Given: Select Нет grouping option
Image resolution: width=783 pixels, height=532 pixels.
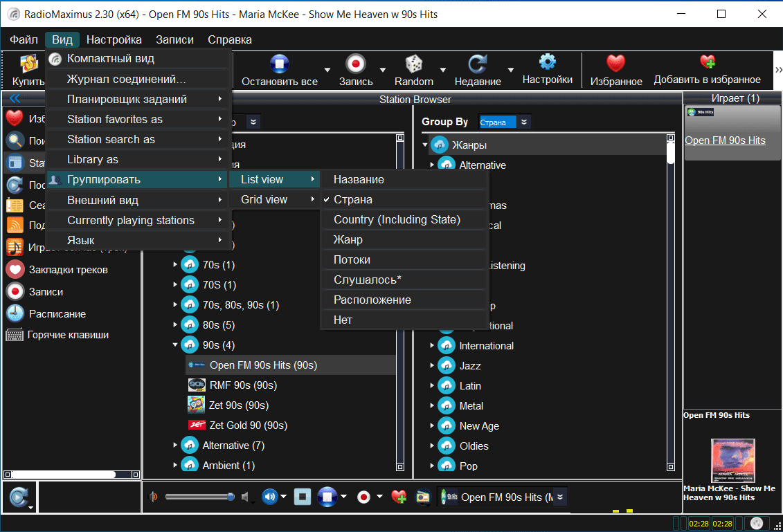Looking at the screenshot, I should tap(404, 320).
